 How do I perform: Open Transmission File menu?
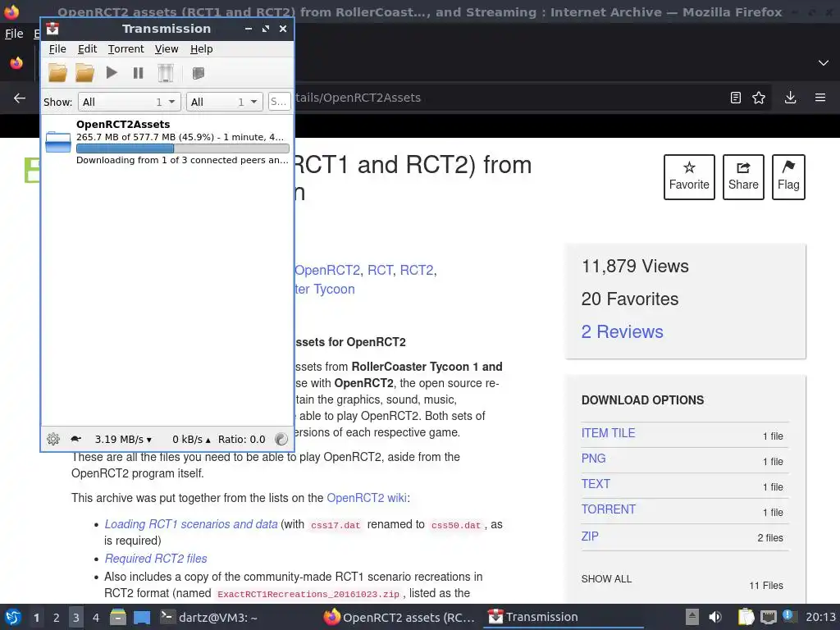(57, 48)
